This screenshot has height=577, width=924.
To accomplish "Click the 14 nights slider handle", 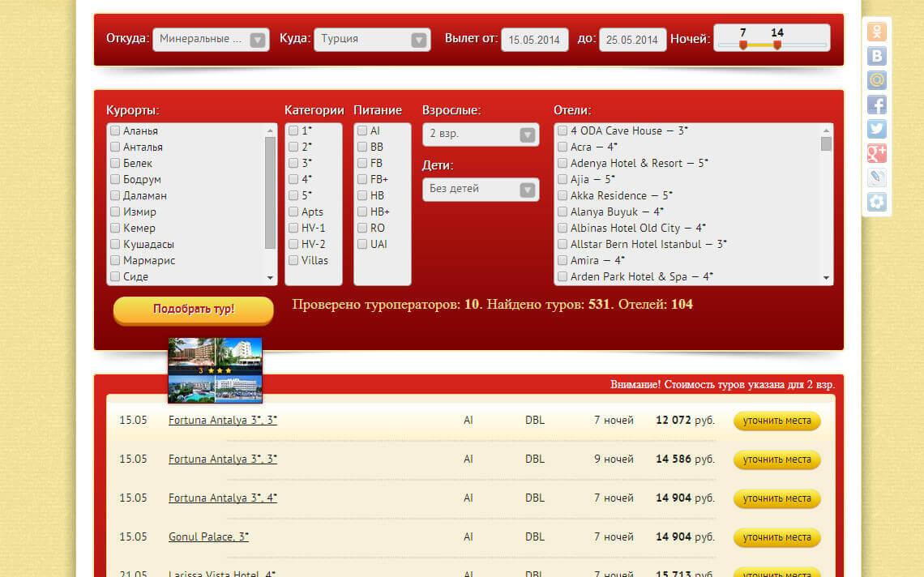I will pos(777,45).
